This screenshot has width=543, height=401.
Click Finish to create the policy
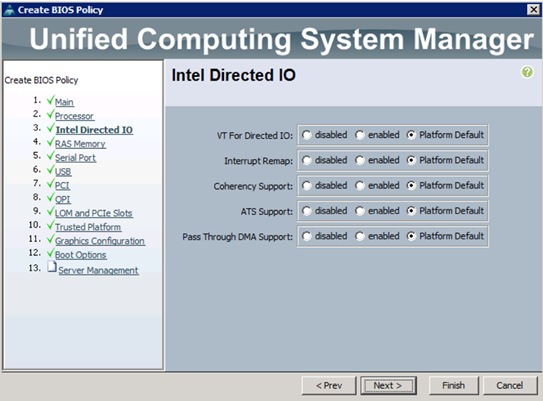[454, 385]
